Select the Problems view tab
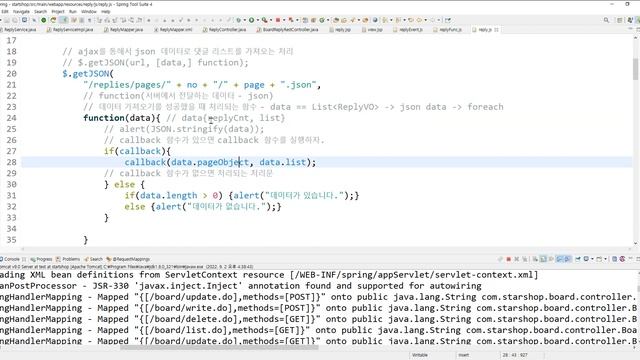This screenshot has height=360, width=640. click(68, 259)
